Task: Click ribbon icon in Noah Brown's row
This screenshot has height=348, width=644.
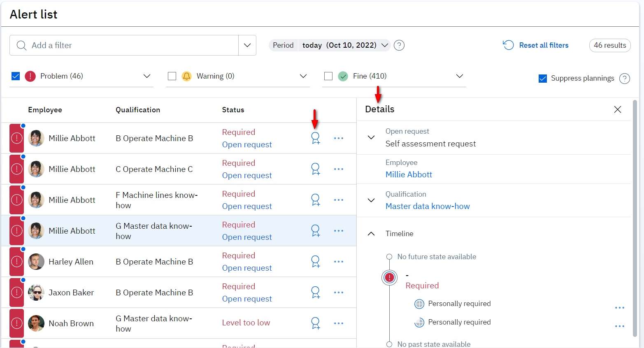Action: tap(316, 323)
